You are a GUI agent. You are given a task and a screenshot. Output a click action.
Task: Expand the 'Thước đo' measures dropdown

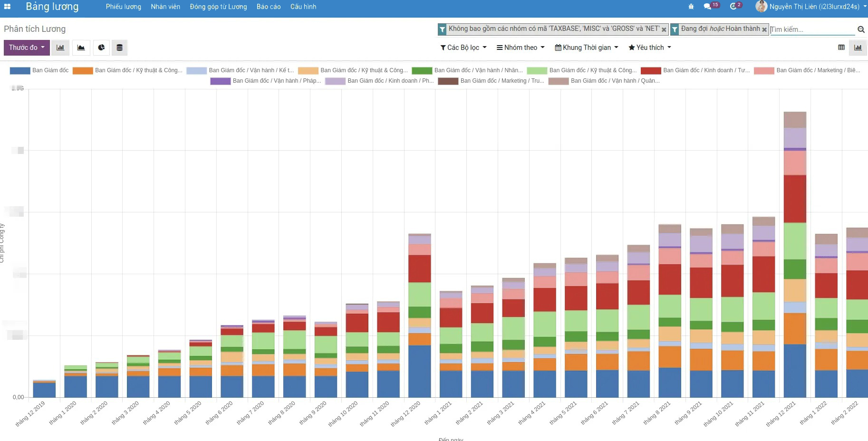pyautogui.click(x=27, y=48)
